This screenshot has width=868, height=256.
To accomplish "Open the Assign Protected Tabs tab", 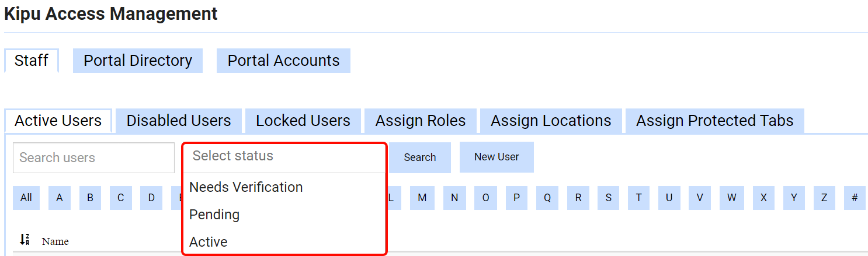I will click(x=714, y=121).
